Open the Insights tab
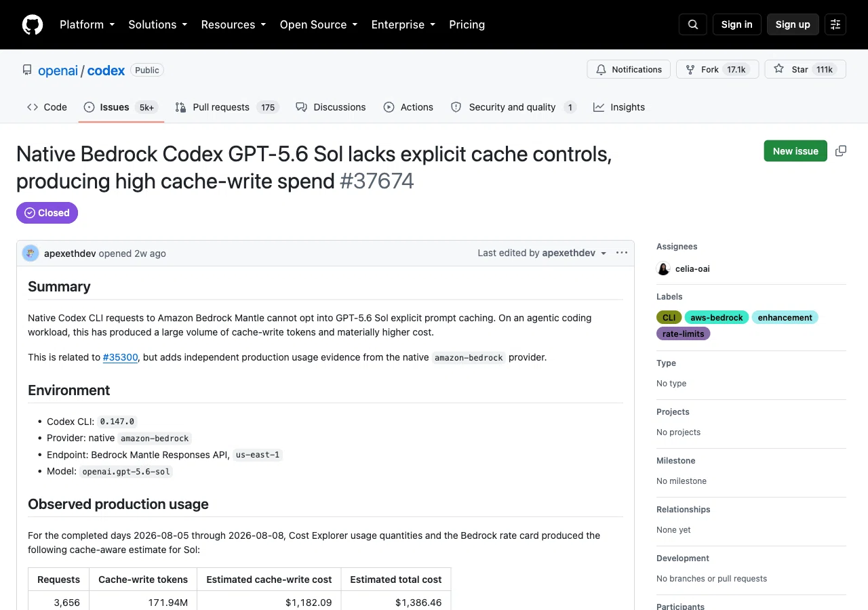 point(619,107)
